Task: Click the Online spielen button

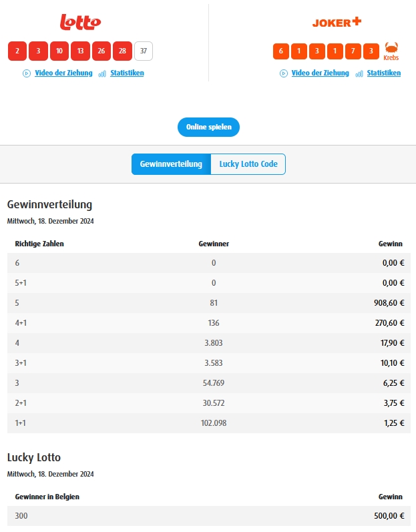Action: (x=209, y=127)
